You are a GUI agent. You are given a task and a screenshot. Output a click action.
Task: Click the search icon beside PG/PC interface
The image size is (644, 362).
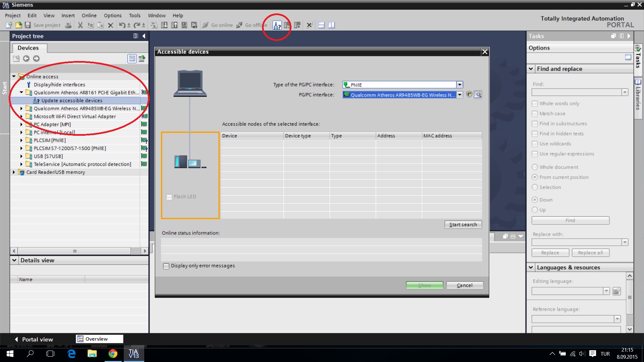[x=478, y=95]
